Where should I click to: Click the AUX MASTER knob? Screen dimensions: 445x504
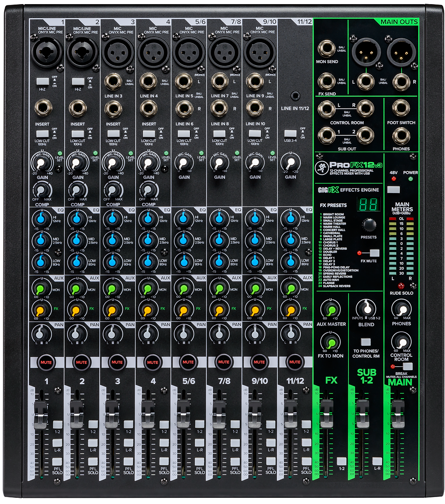click(x=331, y=309)
